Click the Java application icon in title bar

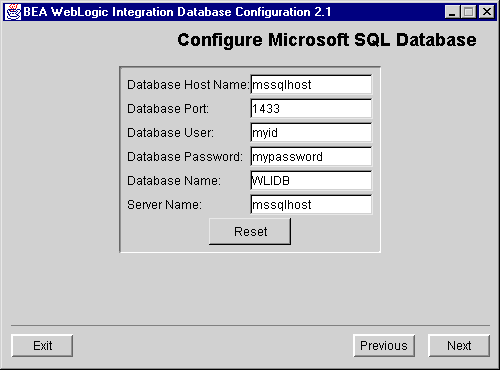13,12
